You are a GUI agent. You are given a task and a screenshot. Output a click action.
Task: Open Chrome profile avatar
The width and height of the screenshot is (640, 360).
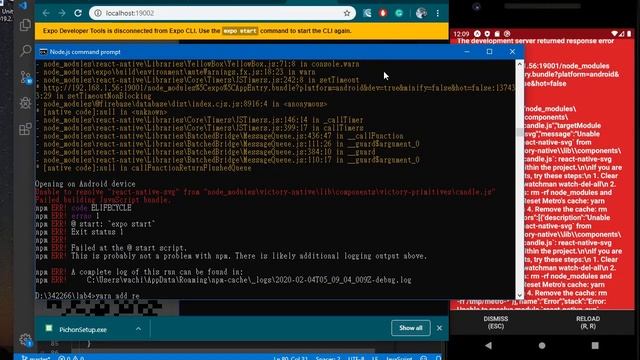click(x=421, y=13)
